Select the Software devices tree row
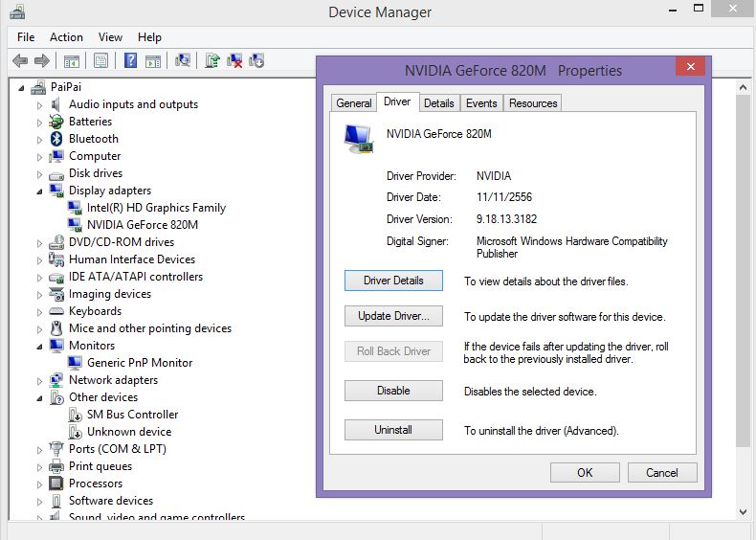Viewport: 756px width, 540px height. (111, 501)
